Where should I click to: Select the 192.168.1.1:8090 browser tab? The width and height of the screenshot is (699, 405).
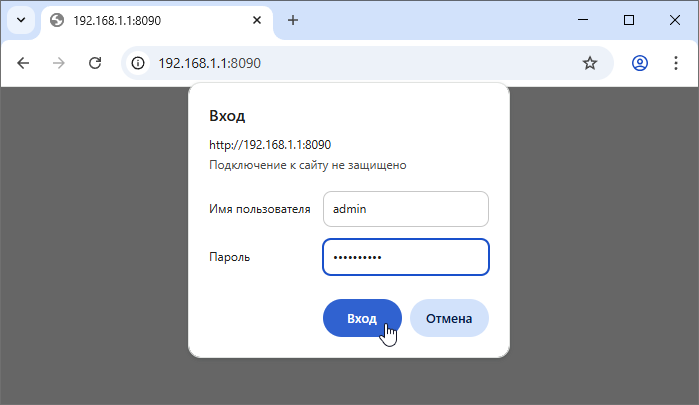tap(150, 20)
